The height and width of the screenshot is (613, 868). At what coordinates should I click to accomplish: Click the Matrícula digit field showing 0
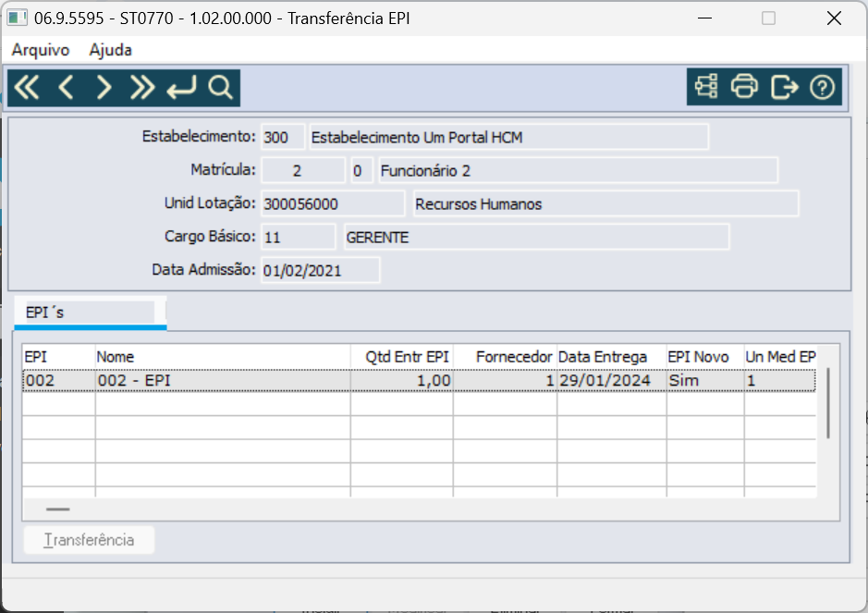pyautogui.click(x=361, y=170)
